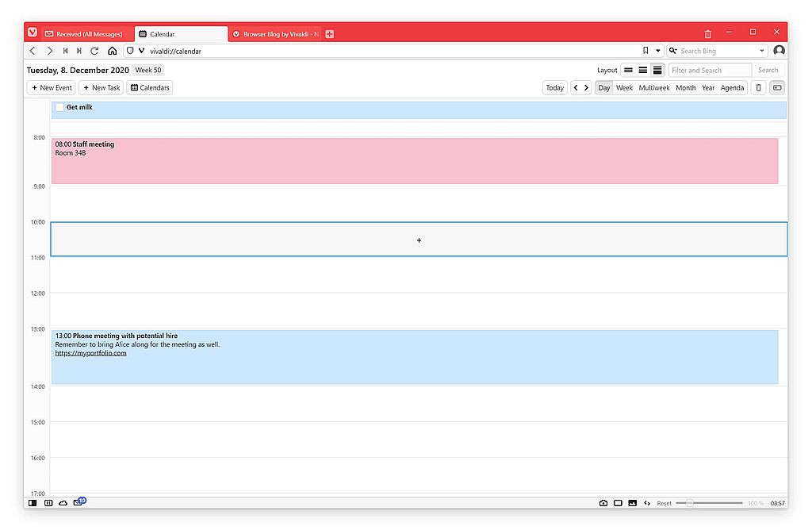Expand the search field history dropdown

pos(762,51)
